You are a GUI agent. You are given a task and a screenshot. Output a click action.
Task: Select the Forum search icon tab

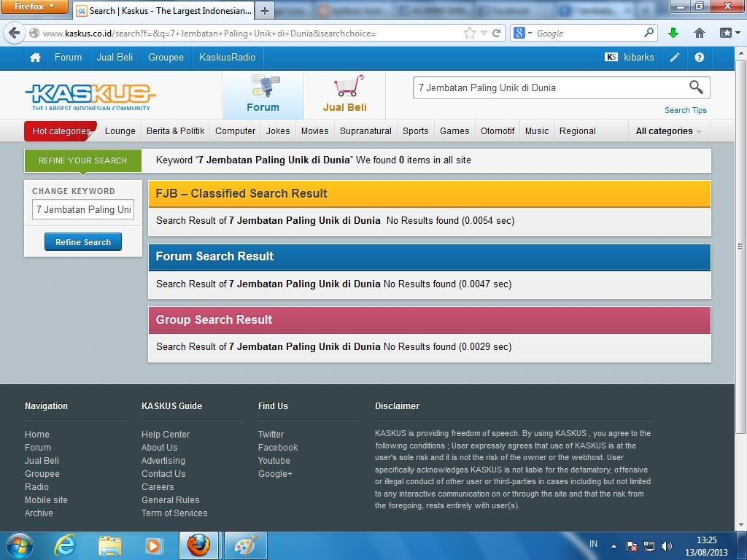coord(263,95)
